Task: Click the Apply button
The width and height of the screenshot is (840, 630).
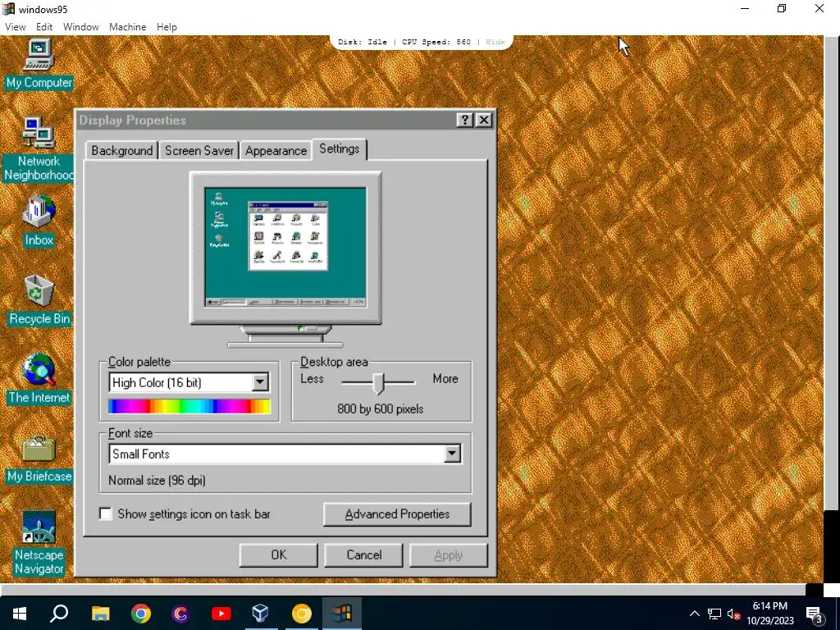Action: point(449,555)
